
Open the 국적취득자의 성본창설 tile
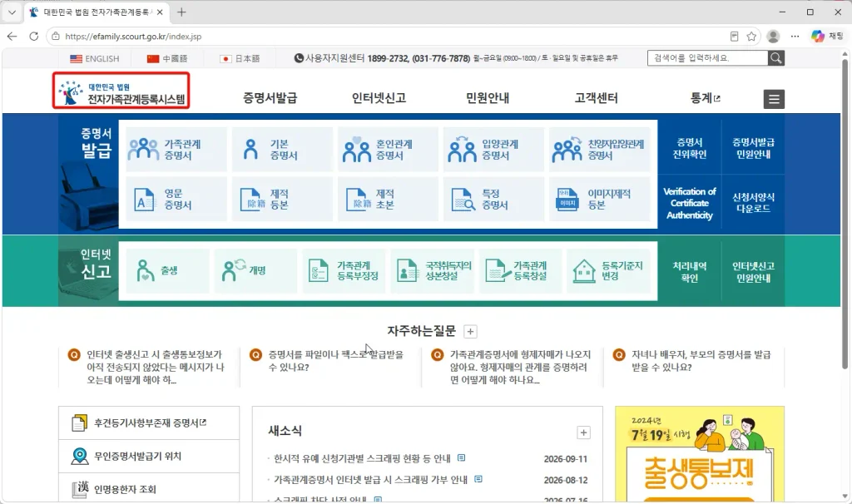pos(432,270)
